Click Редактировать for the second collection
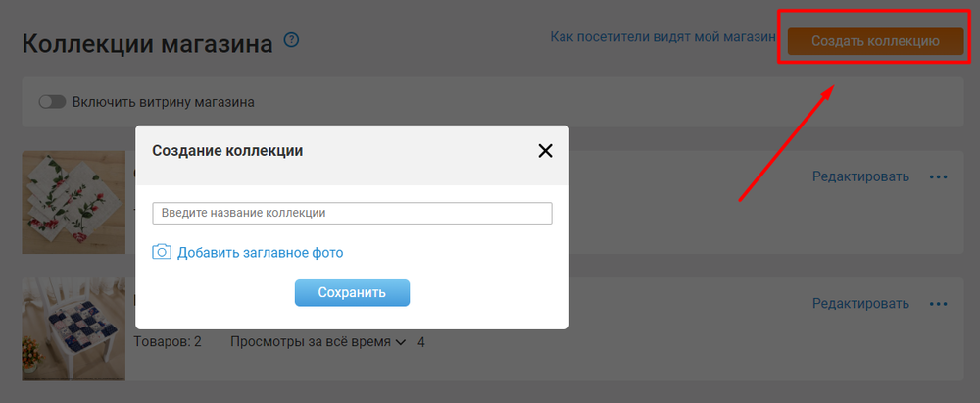 [x=860, y=304]
